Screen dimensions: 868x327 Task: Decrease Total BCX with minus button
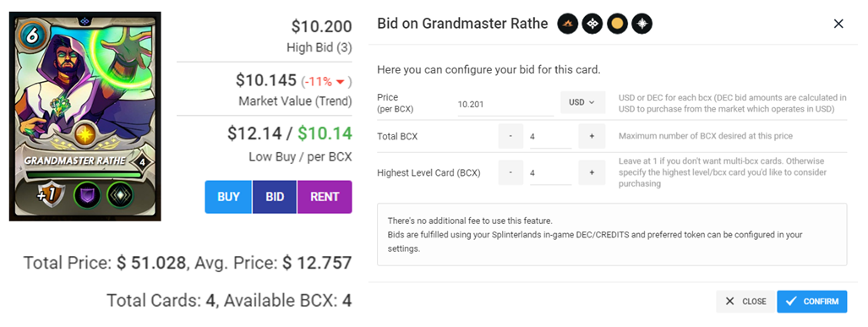pyautogui.click(x=510, y=136)
